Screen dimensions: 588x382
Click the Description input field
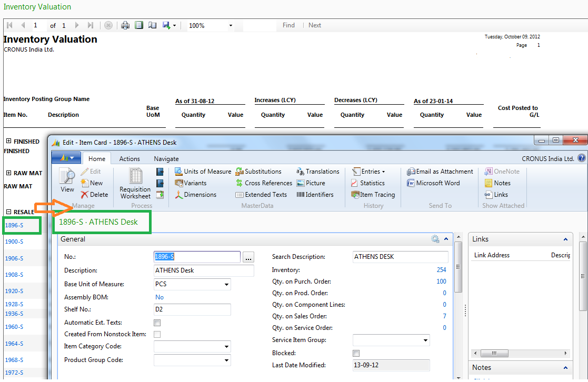[204, 270]
